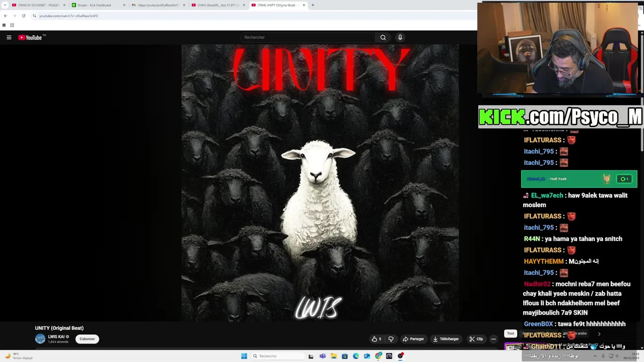Open the YouTube hamburger guide menu

(9, 37)
